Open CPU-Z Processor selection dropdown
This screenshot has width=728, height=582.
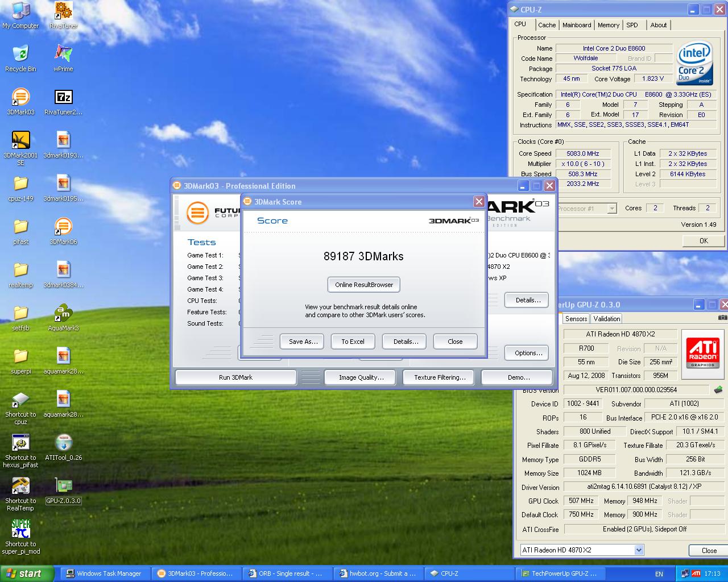click(612, 209)
